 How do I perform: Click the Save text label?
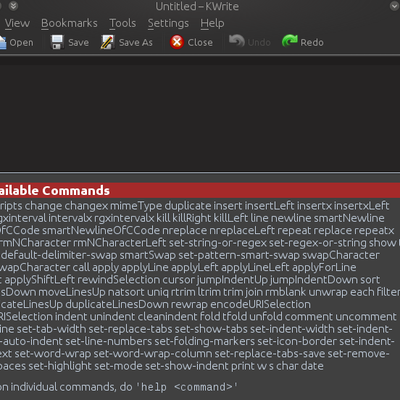78,43
